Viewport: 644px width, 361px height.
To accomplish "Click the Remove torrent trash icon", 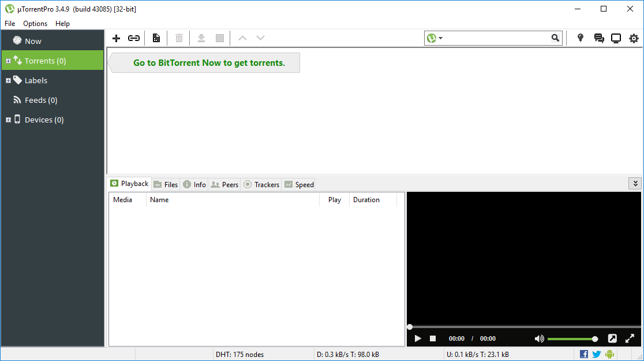I will pos(179,38).
